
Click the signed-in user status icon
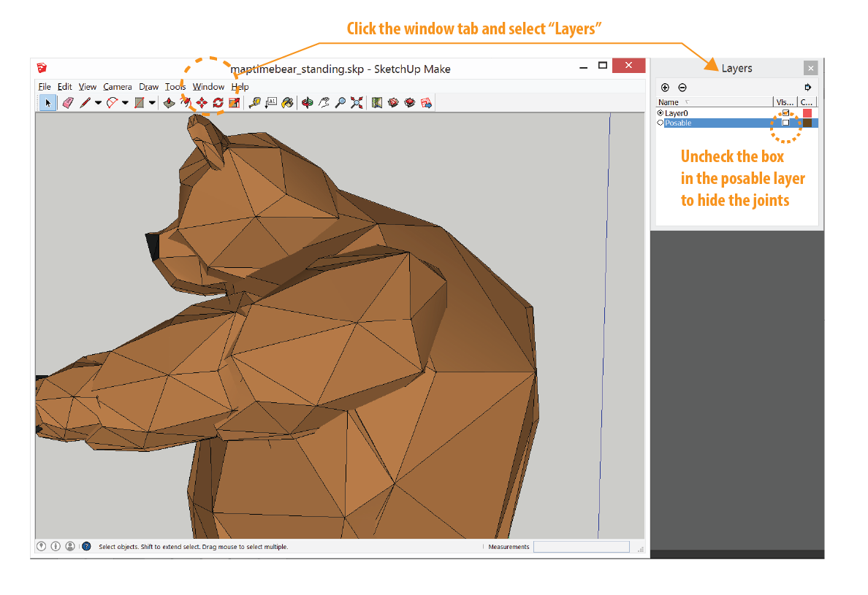(x=70, y=546)
